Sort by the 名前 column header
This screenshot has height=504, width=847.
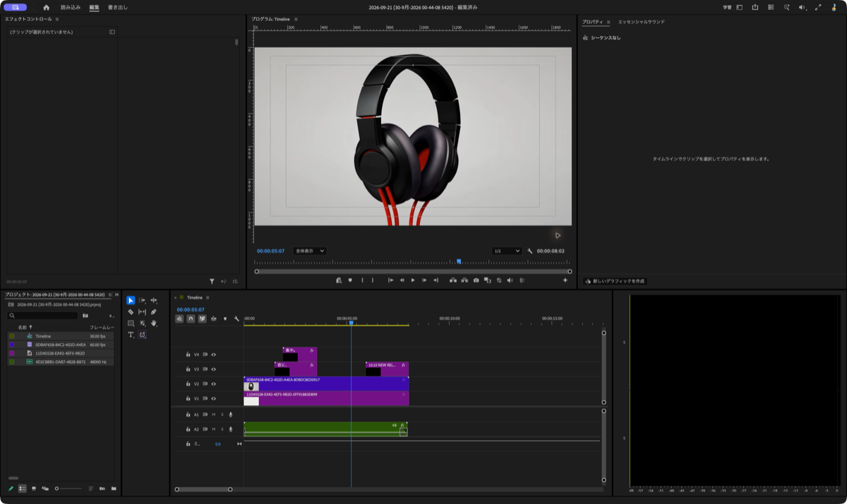[23, 328]
